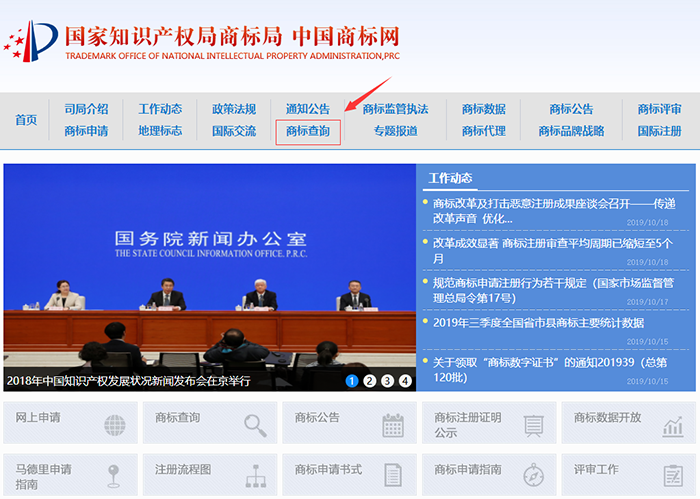Select 商标查询 in the navigation bar
This screenshot has width=700, height=499.
(x=308, y=131)
